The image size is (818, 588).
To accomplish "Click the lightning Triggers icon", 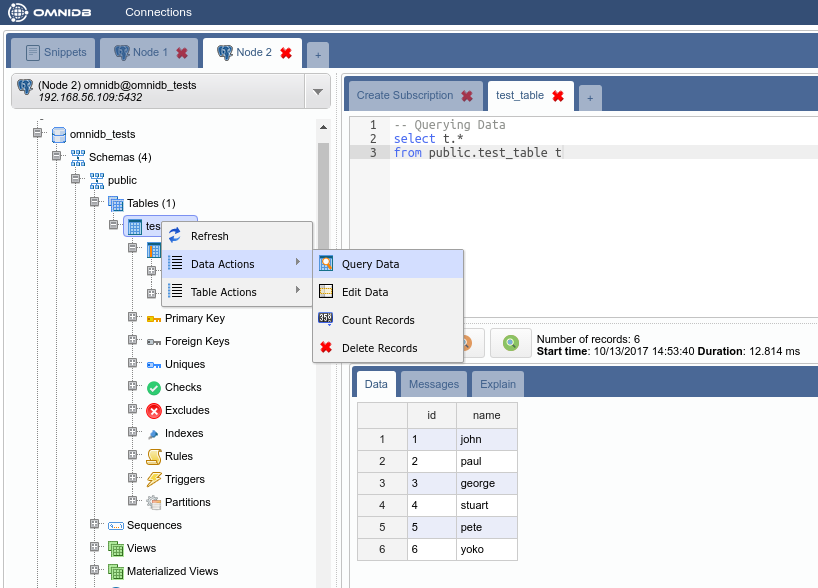I will click(x=153, y=479).
